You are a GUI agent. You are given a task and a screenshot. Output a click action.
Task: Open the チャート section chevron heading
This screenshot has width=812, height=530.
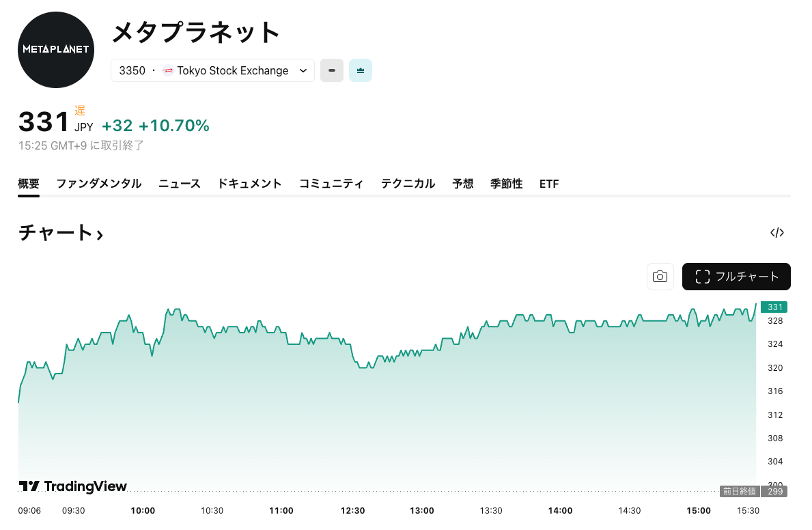coord(61,233)
